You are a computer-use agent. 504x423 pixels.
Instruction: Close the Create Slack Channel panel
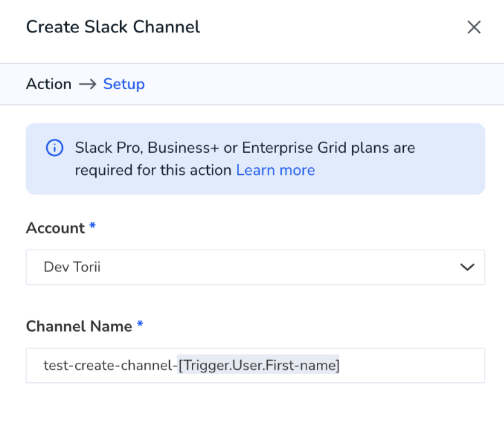click(x=474, y=27)
